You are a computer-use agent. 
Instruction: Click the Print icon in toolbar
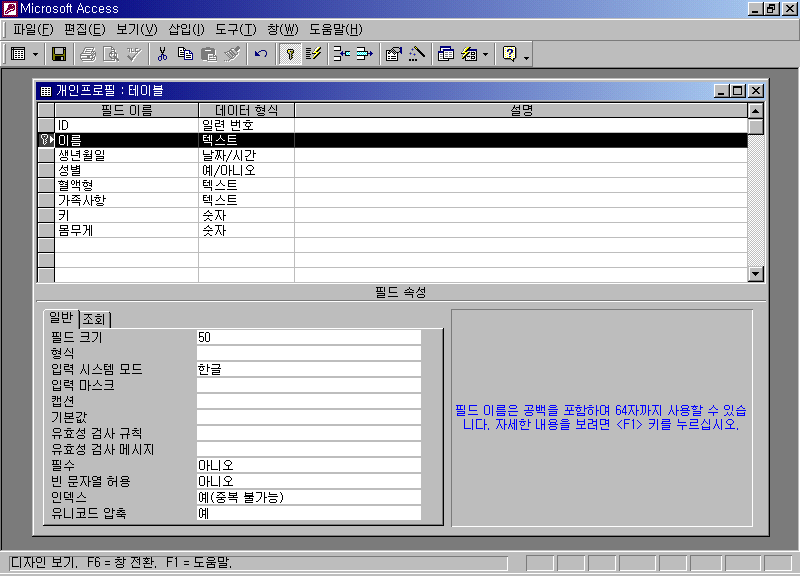tap(88, 54)
